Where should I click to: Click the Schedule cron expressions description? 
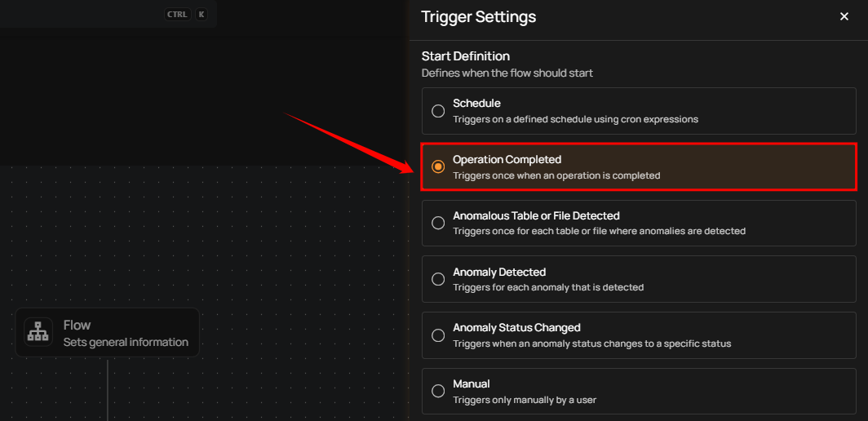575,119
